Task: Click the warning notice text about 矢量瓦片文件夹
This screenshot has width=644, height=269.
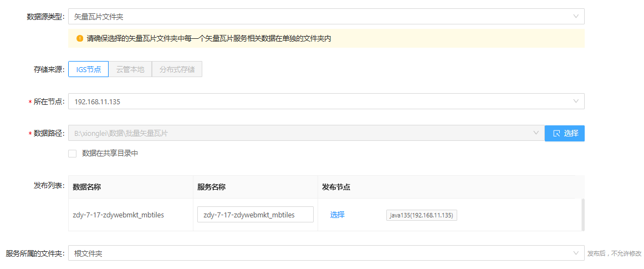Action: (209, 39)
